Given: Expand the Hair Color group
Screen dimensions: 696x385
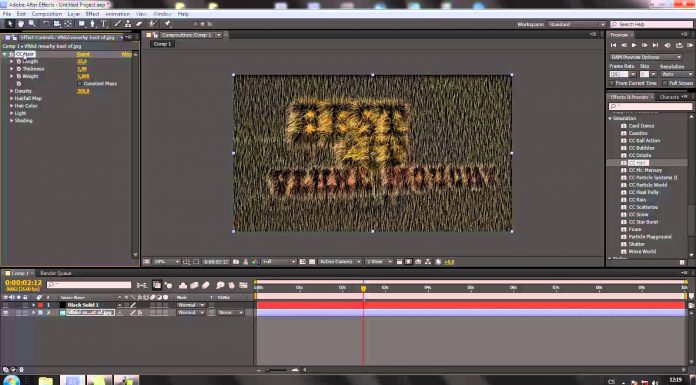Looking at the screenshot, I should pyautogui.click(x=12, y=106).
